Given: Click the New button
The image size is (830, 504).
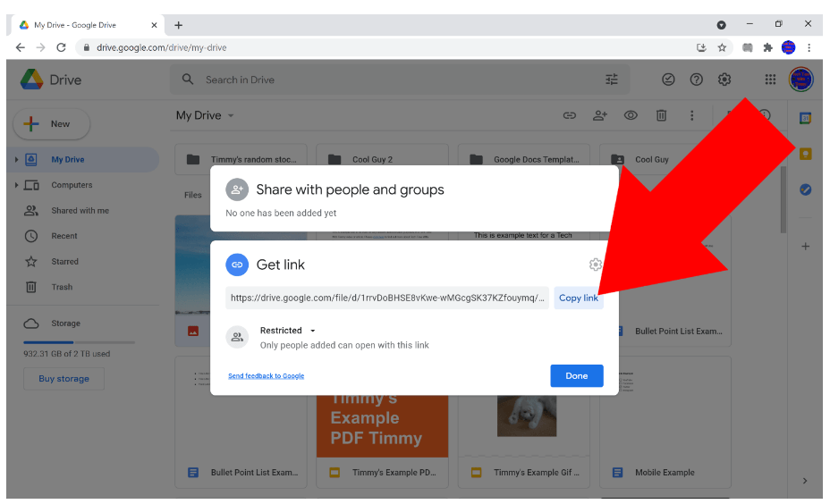Looking at the screenshot, I should [51, 123].
